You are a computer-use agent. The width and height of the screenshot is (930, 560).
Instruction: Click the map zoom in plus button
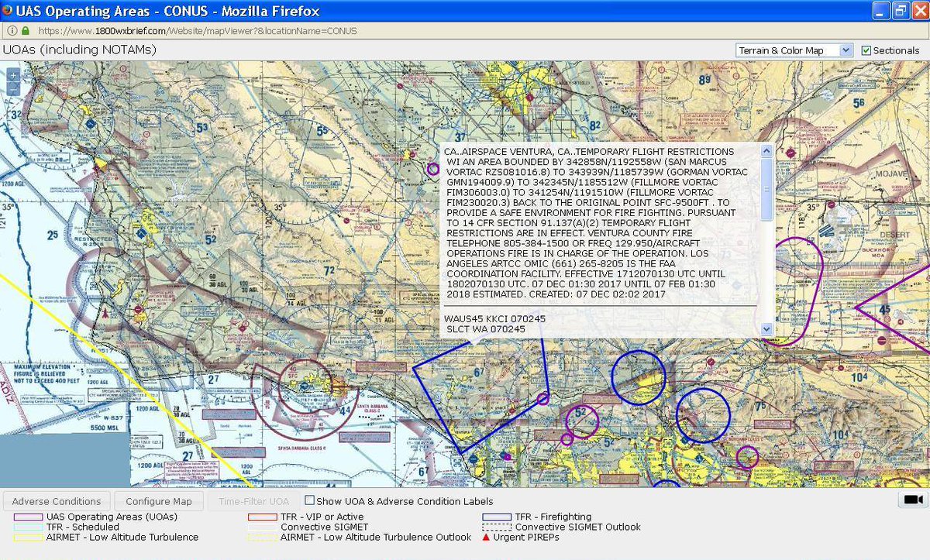pos(12,76)
